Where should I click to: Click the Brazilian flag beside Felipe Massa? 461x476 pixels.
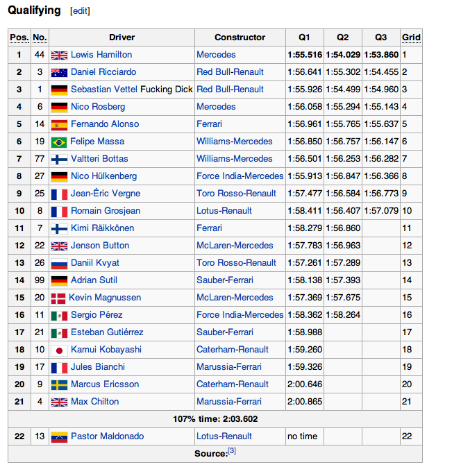[59, 142]
